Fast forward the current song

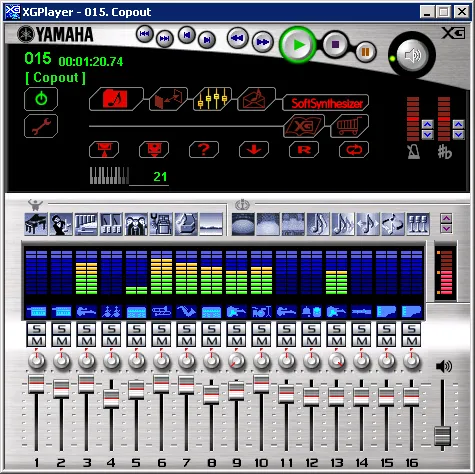tap(263, 42)
